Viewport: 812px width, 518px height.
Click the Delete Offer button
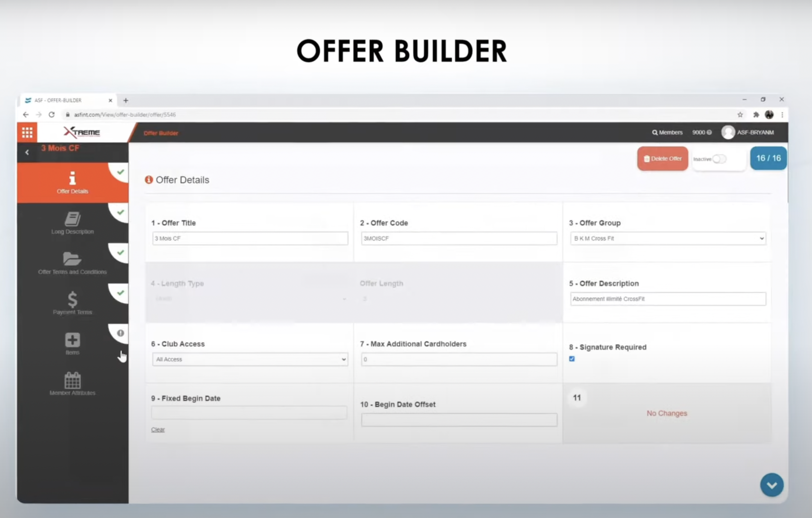click(x=662, y=158)
